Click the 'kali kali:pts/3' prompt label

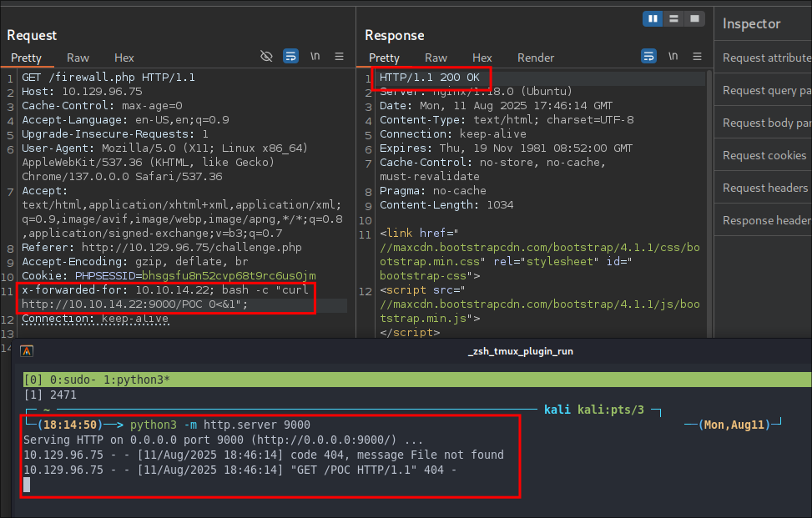pyautogui.click(x=594, y=410)
